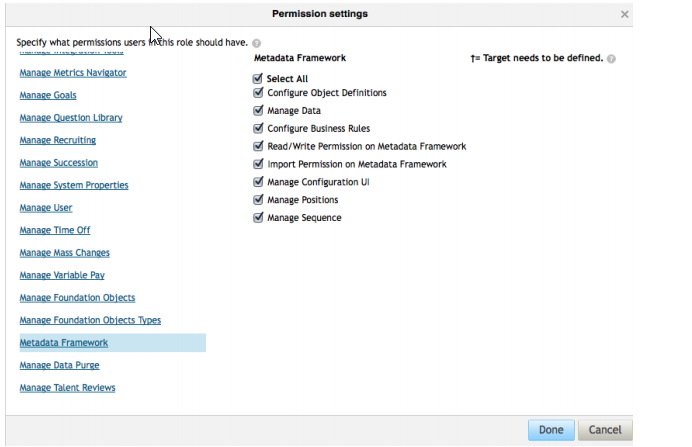This screenshot has width=692, height=447.
Task: Click the Cancel button
Action: click(605, 430)
